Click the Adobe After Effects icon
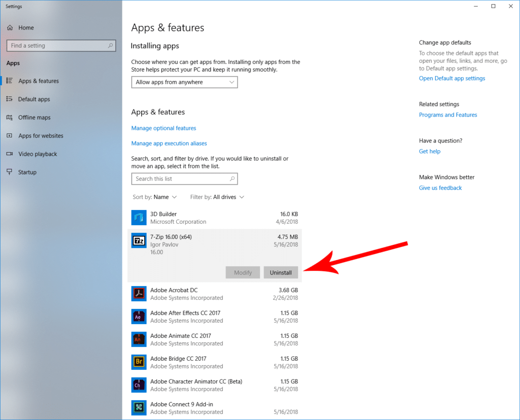 point(139,317)
